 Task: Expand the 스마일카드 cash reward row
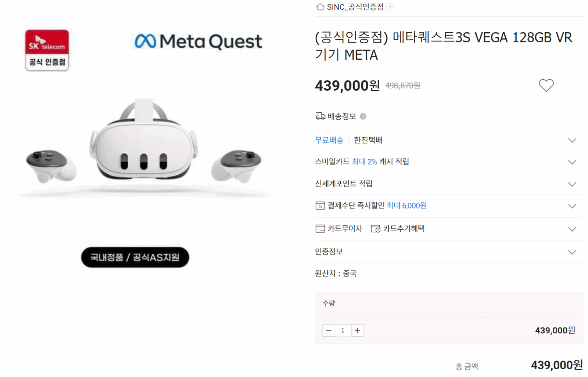[x=572, y=162]
